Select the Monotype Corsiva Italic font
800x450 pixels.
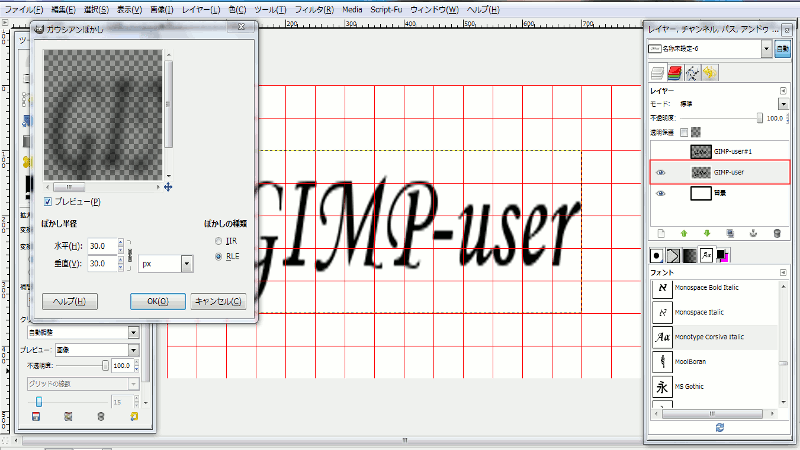[714, 337]
